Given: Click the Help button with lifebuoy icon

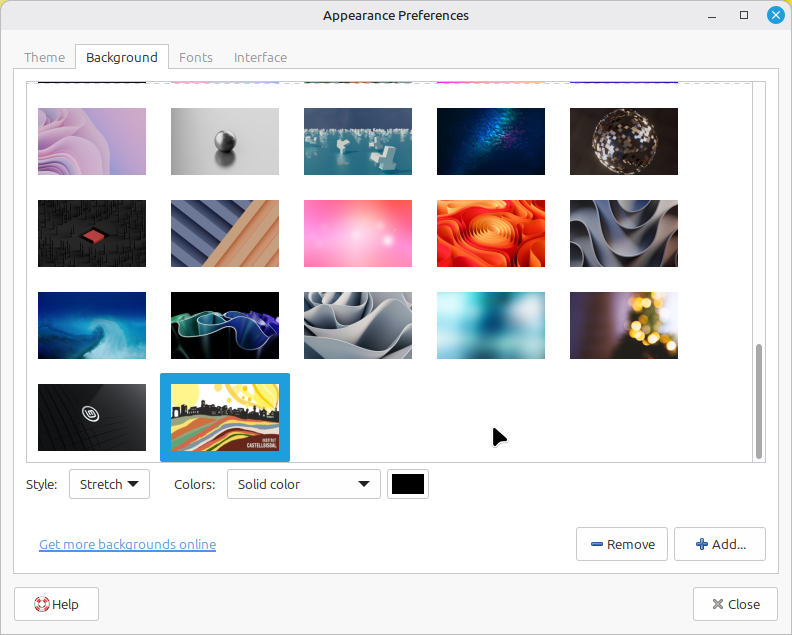Looking at the screenshot, I should 56,604.
